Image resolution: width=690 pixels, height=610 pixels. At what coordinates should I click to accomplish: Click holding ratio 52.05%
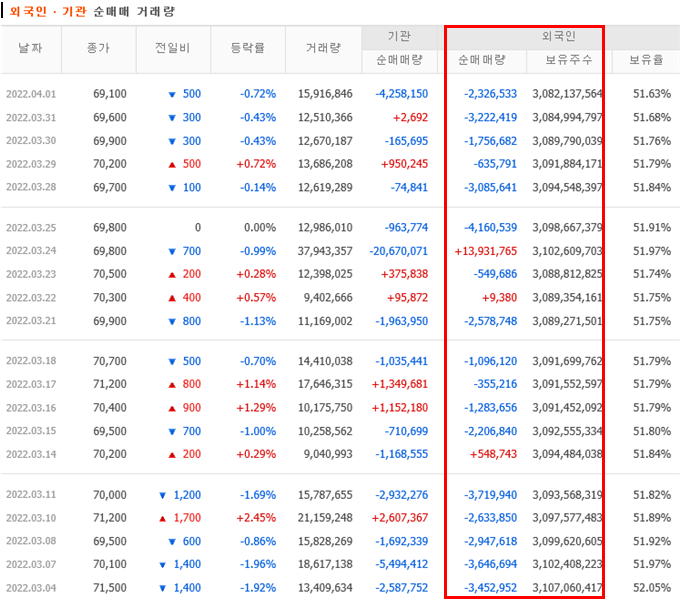652,588
